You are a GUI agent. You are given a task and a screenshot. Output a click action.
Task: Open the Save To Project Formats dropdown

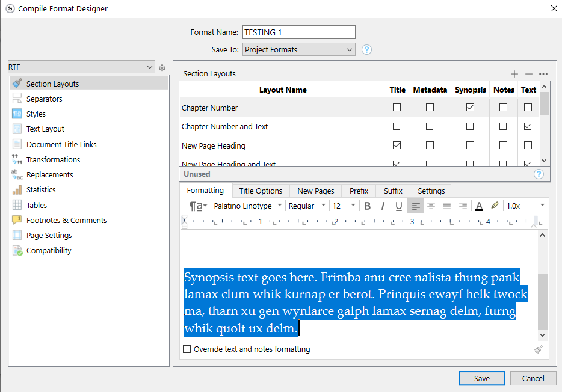[298, 50]
